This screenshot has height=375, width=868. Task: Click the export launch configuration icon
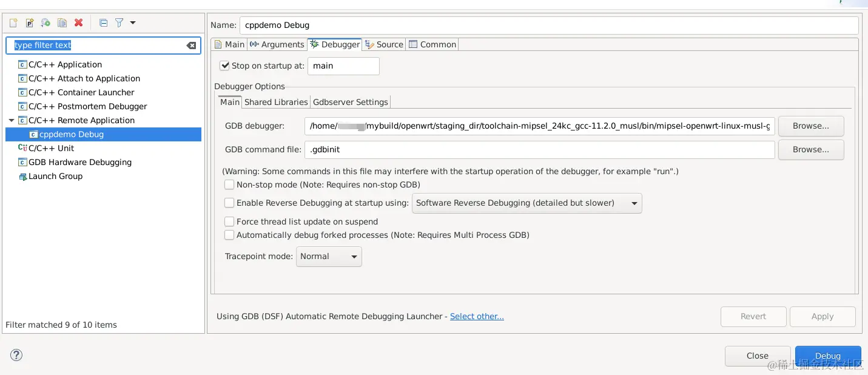pyautogui.click(x=45, y=23)
